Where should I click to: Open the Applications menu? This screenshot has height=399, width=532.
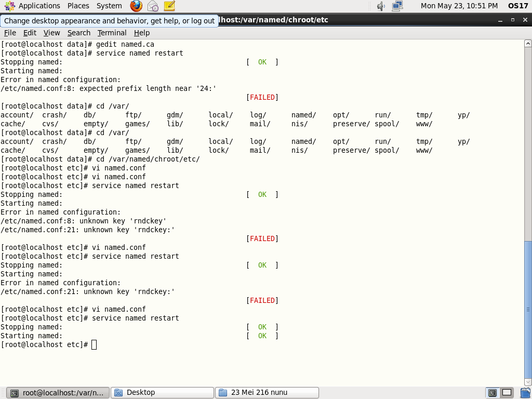pos(39,6)
